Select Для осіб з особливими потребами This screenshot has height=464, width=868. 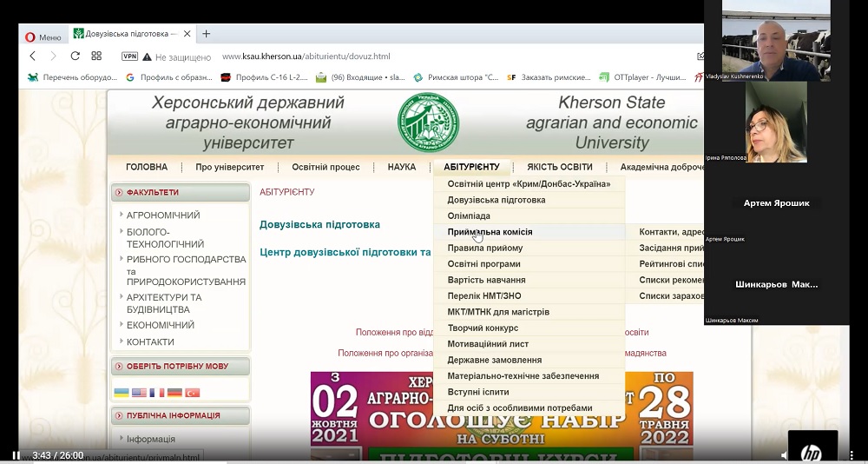(529, 408)
